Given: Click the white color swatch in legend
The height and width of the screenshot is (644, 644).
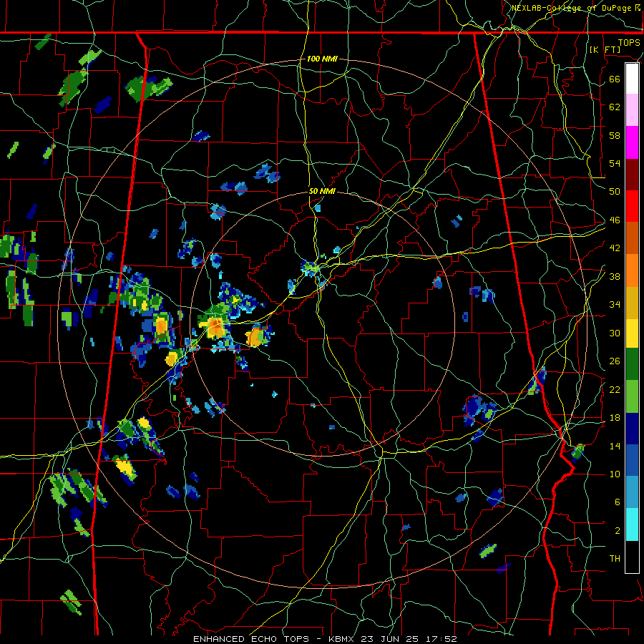Looking at the screenshot, I should click(632, 79).
